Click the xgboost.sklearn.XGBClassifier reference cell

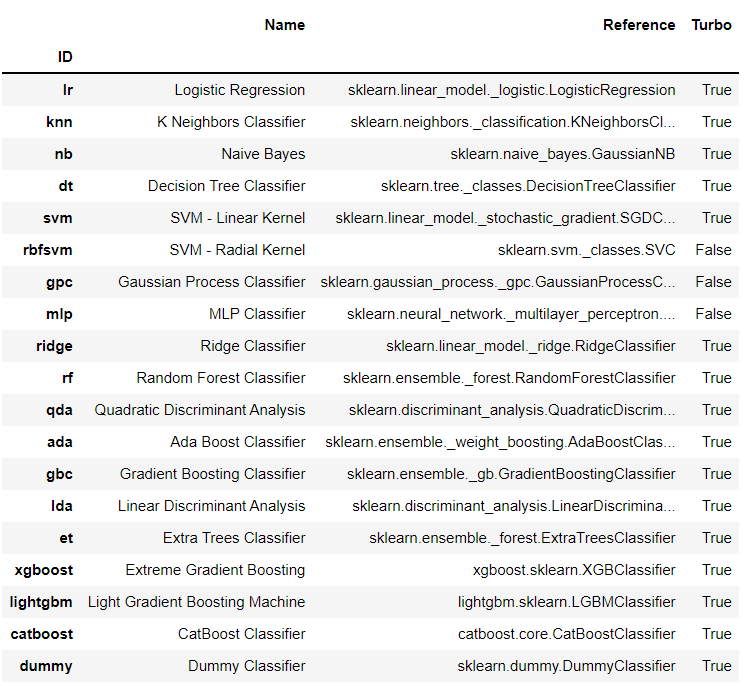tap(574, 570)
